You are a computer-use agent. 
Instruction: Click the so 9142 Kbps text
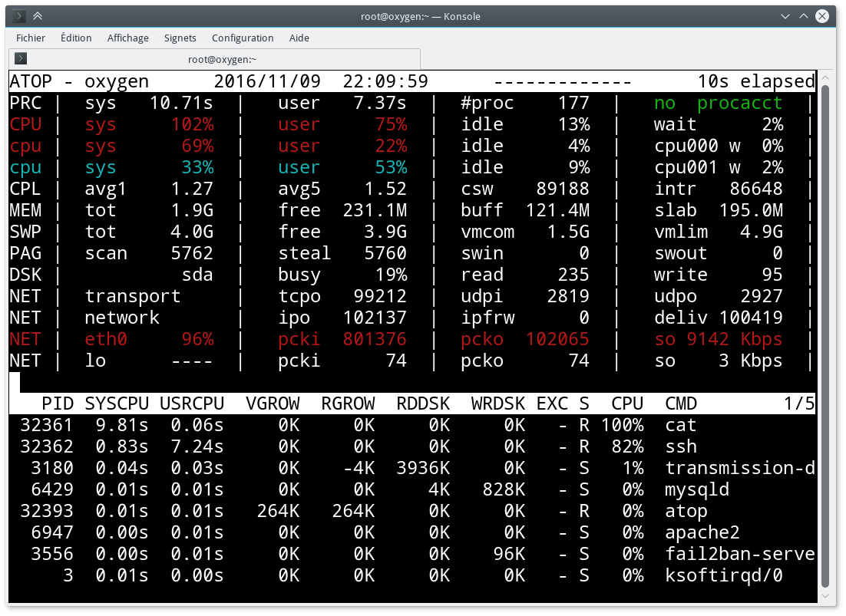pos(718,339)
